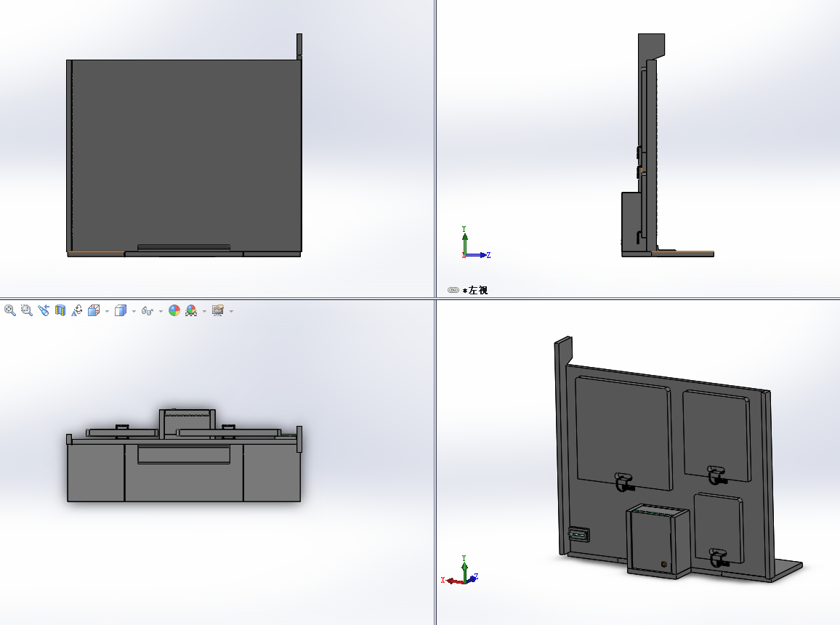The image size is (840, 625).
Task: Open the Apply Scene dropdown arrow
Action: (x=204, y=311)
